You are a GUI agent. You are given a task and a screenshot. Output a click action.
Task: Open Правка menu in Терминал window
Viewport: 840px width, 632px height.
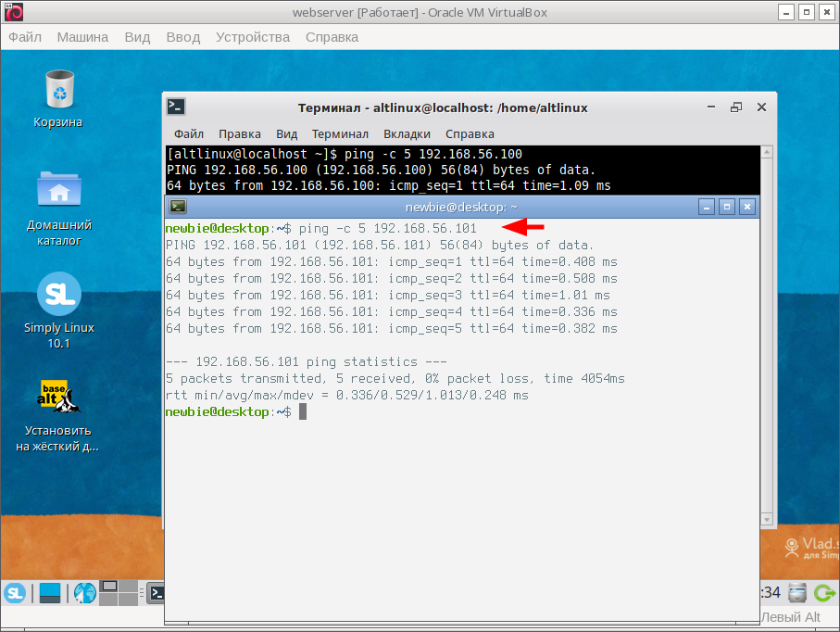(240, 134)
